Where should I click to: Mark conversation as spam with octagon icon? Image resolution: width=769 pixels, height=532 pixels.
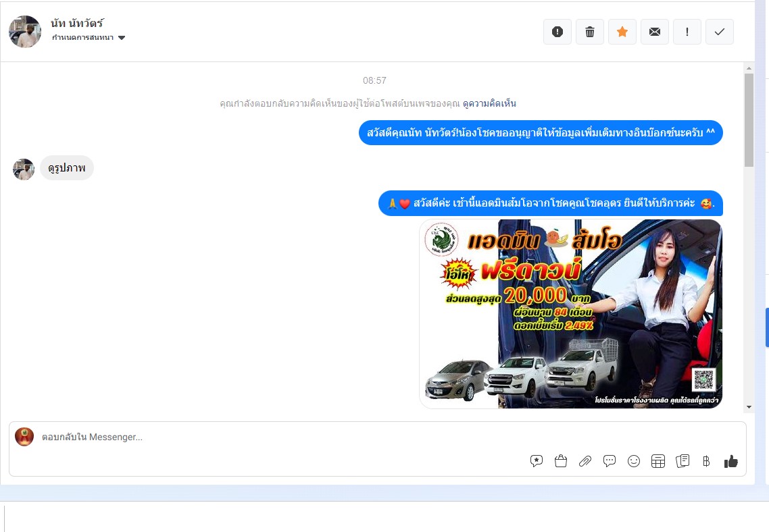pyautogui.click(x=557, y=32)
